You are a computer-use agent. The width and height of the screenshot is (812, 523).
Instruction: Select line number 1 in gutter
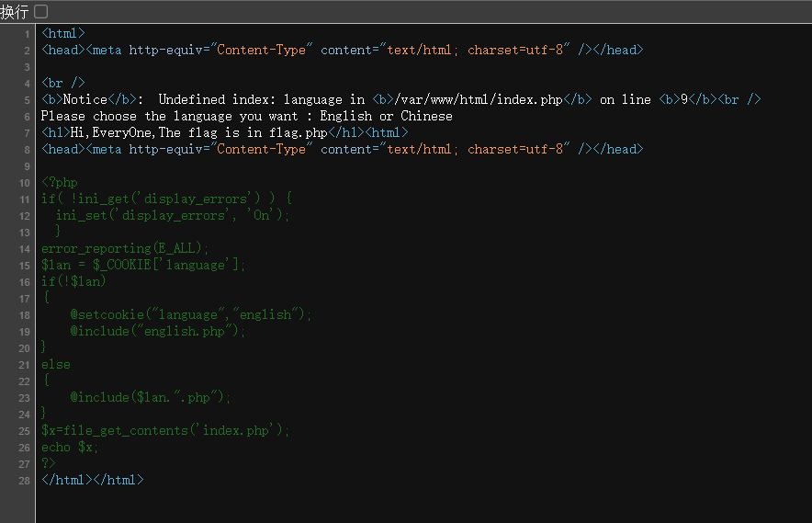pyautogui.click(x=27, y=34)
